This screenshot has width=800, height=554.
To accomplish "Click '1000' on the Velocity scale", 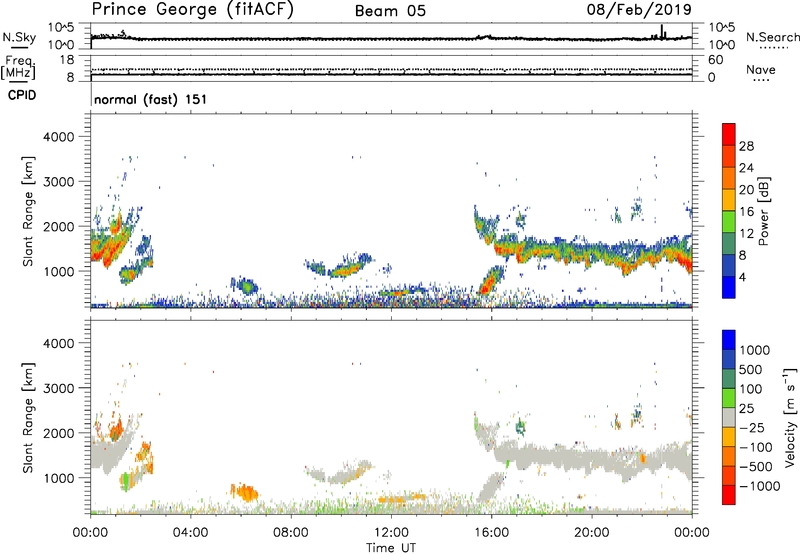I will pos(755,350).
